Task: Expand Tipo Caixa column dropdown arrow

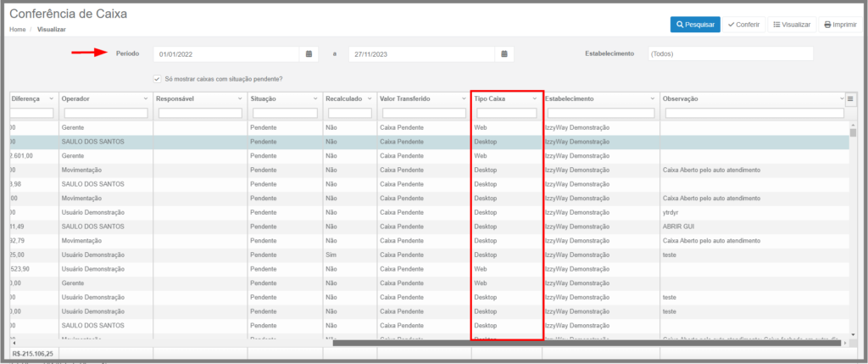Action: coord(534,99)
